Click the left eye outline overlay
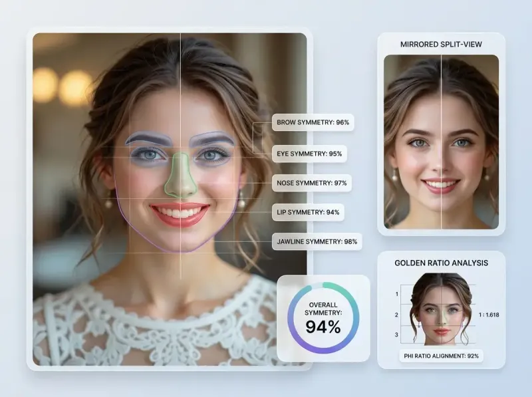Viewport: 532px width, 397px height. click(x=148, y=156)
